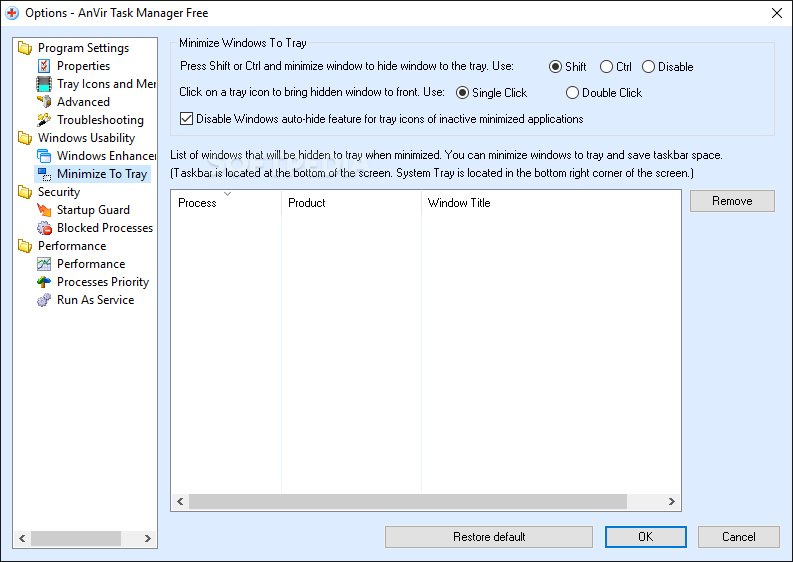Sort list by Process column
This screenshot has width=793, height=562.
click(226, 203)
